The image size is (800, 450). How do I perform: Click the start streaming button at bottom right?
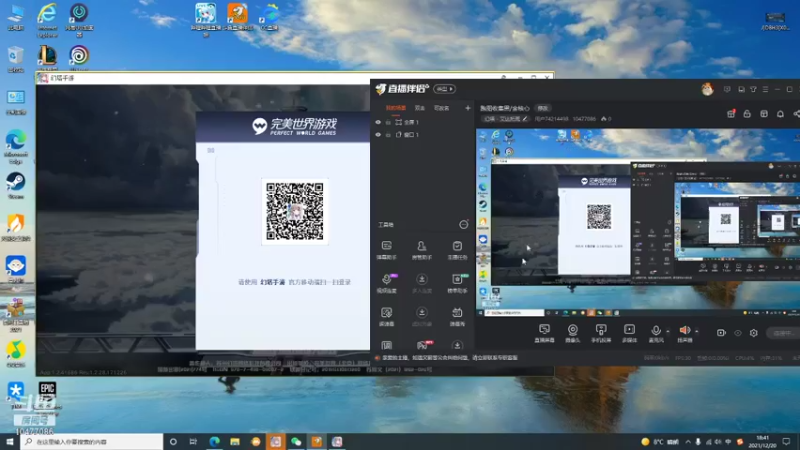coord(783,333)
